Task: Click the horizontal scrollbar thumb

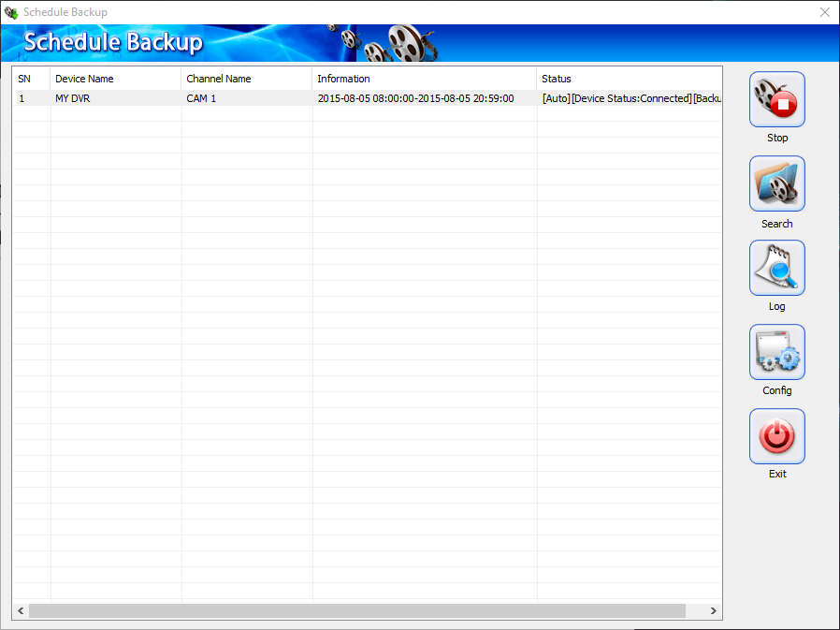Action: click(x=357, y=610)
